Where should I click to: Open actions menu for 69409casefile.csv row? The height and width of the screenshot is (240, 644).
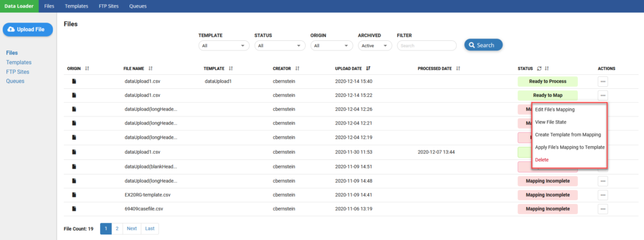click(602, 209)
